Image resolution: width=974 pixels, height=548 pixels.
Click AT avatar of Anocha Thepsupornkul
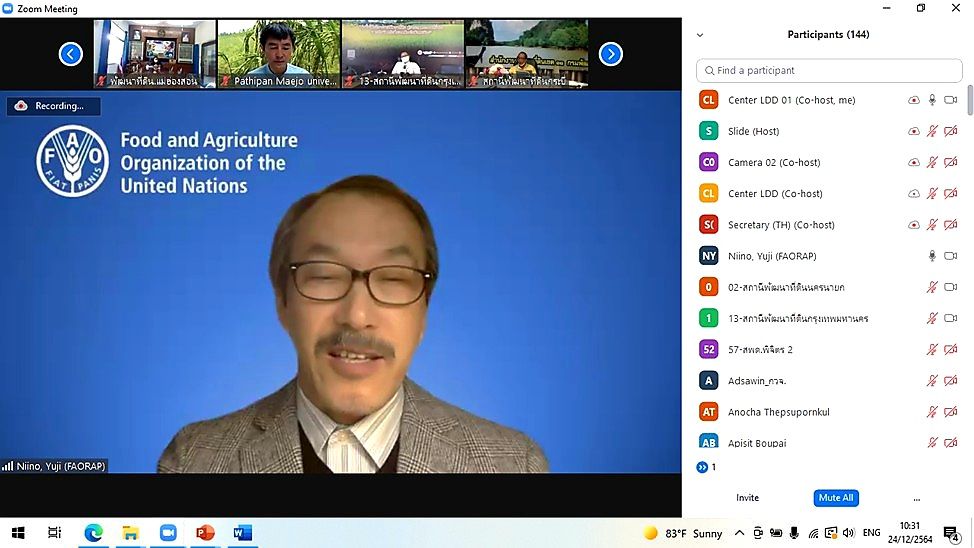pos(709,411)
